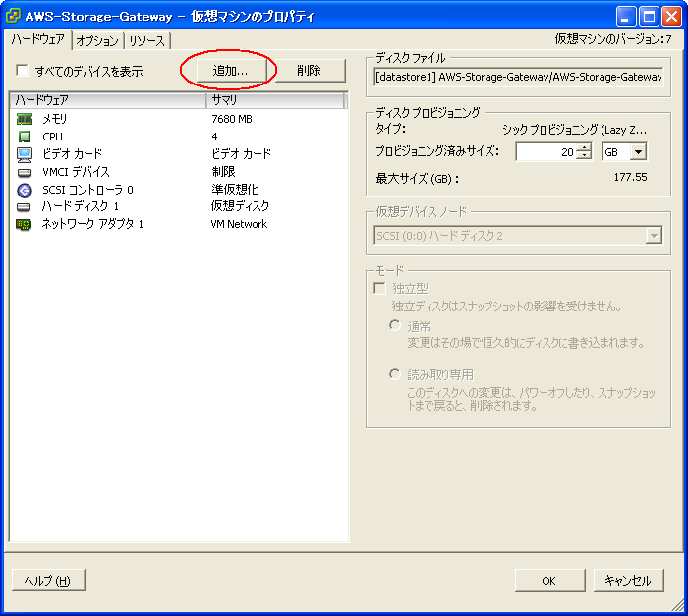688x616 pixels.
Task: Click the 準仮想化 summary value
Action: pos(235,189)
